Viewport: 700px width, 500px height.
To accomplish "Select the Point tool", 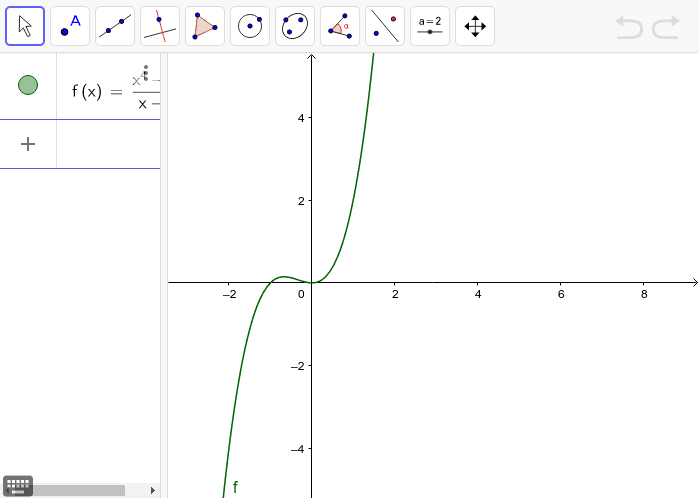I will (70, 26).
